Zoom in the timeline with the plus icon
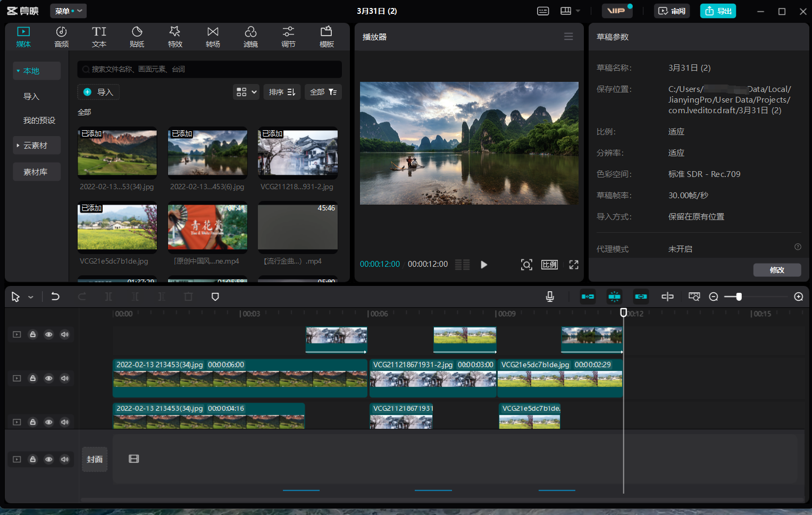This screenshot has height=515, width=812. pos(799,297)
